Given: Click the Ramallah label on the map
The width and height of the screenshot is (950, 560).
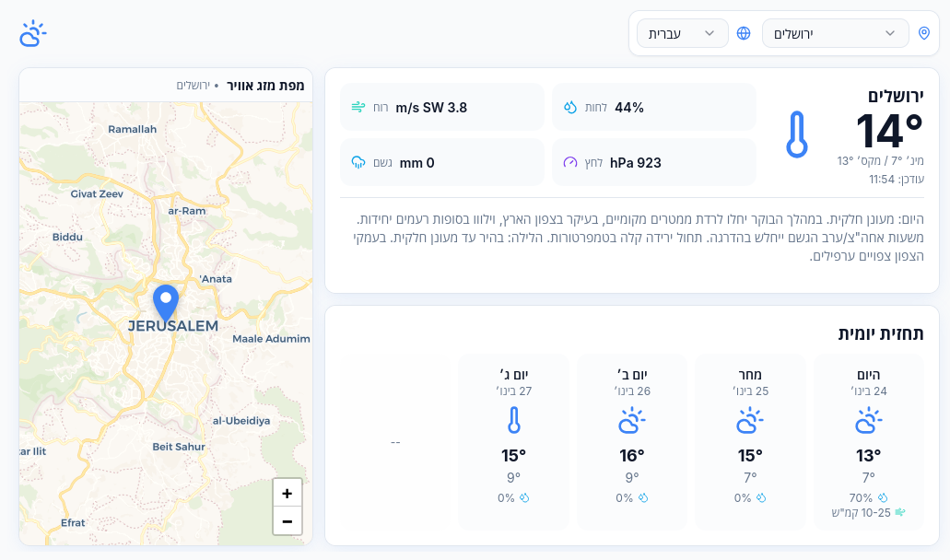Looking at the screenshot, I should (133, 129).
